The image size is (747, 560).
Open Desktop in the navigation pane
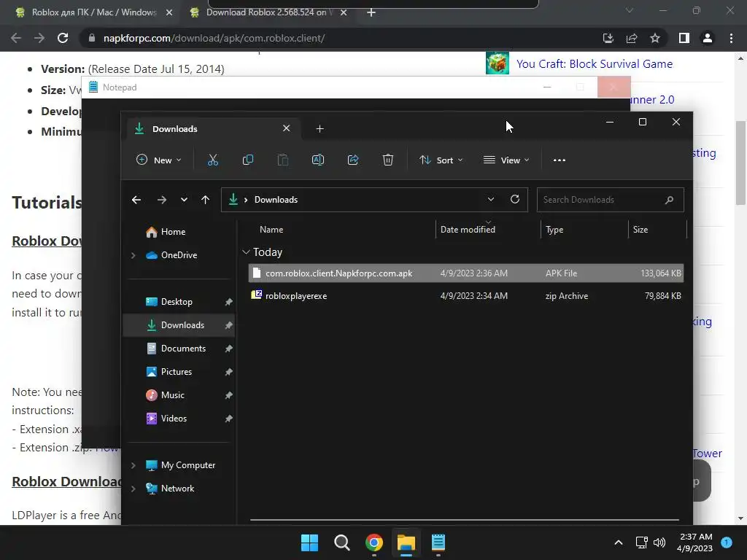coord(177,301)
